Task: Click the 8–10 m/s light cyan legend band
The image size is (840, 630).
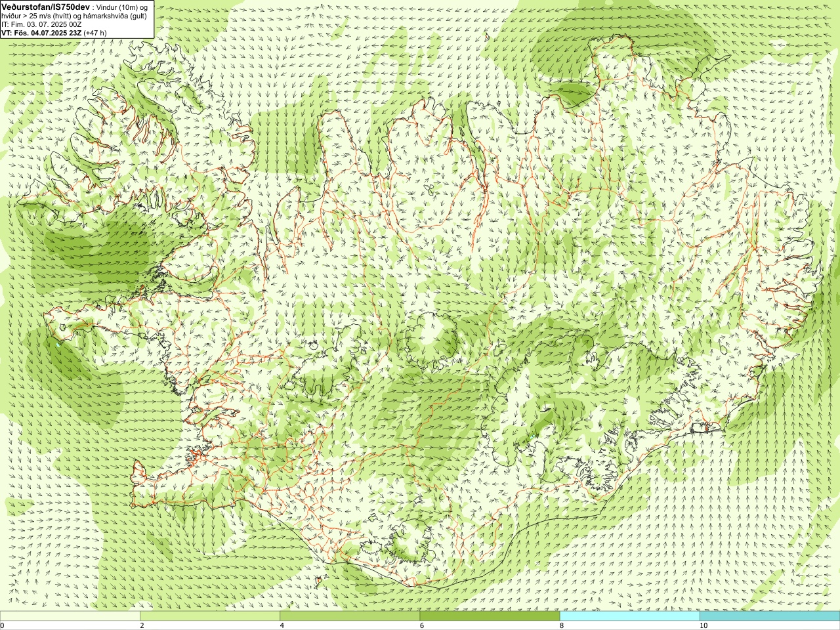Action: click(630, 616)
